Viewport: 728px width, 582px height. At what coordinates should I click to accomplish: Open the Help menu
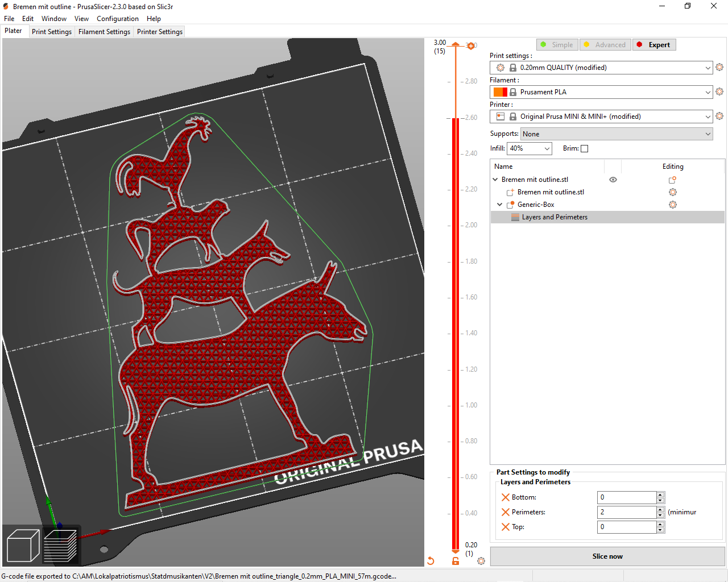(x=154, y=19)
